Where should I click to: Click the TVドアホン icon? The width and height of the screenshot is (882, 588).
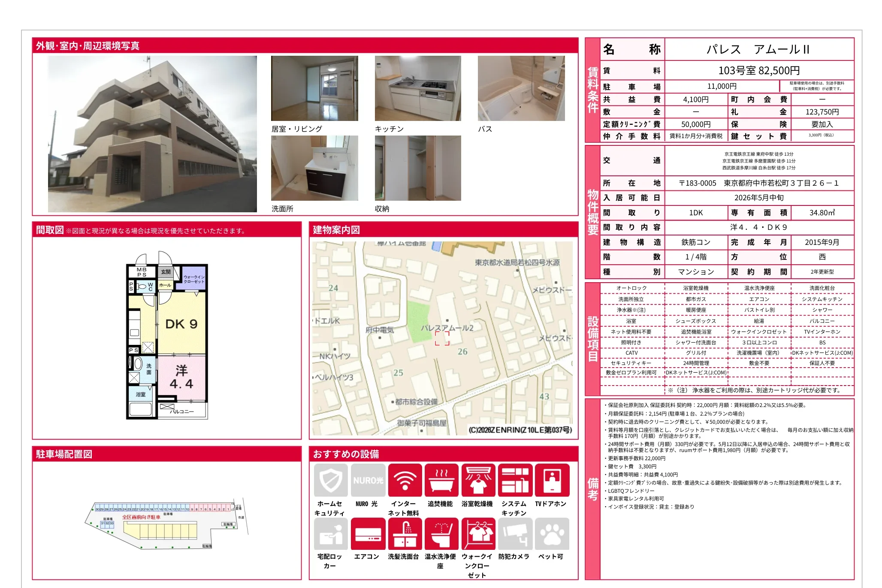552,480
